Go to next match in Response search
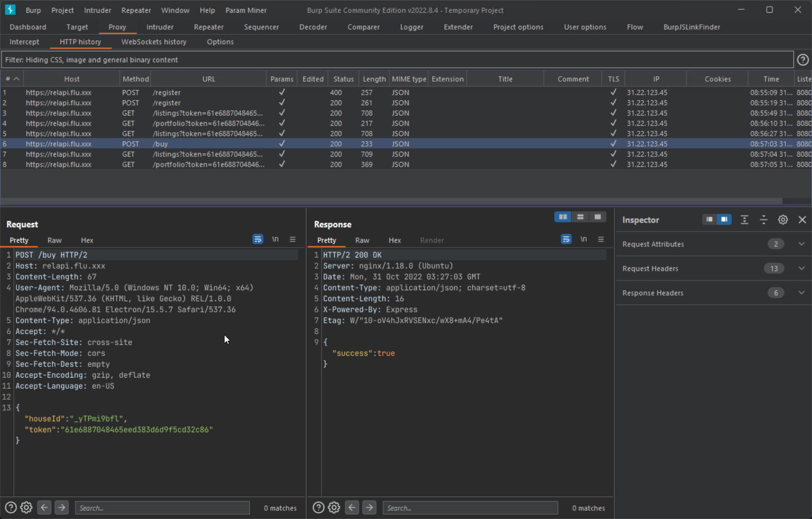This screenshot has width=812, height=519. (370, 508)
